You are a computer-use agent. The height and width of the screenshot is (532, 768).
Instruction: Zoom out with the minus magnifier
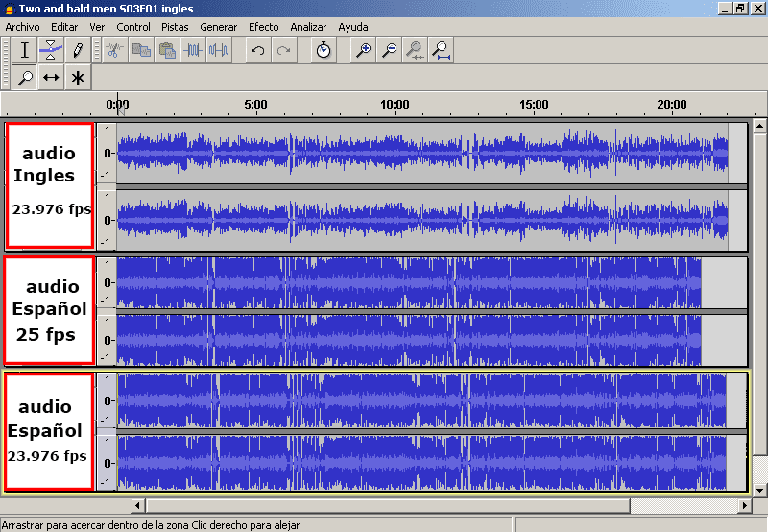tap(389, 51)
